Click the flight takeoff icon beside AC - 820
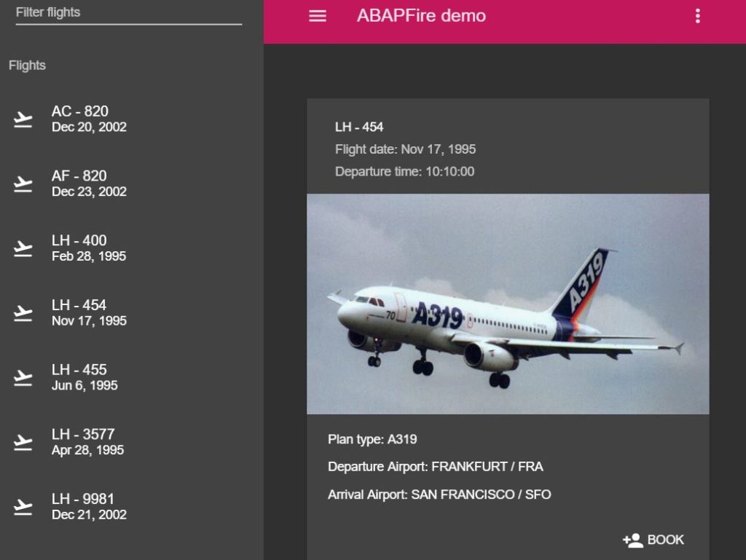Image resolution: width=746 pixels, height=560 pixels. coord(23,119)
